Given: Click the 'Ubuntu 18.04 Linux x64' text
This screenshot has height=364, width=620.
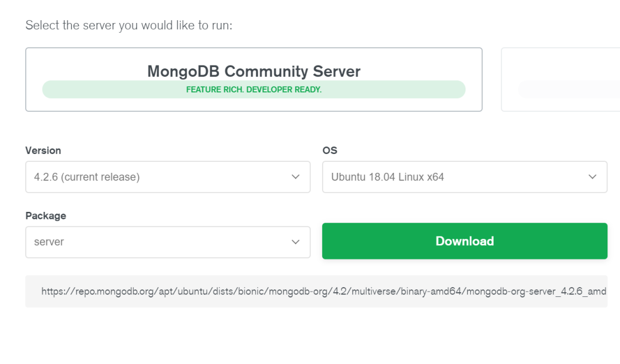Looking at the screenshot, I should (387, 177).
